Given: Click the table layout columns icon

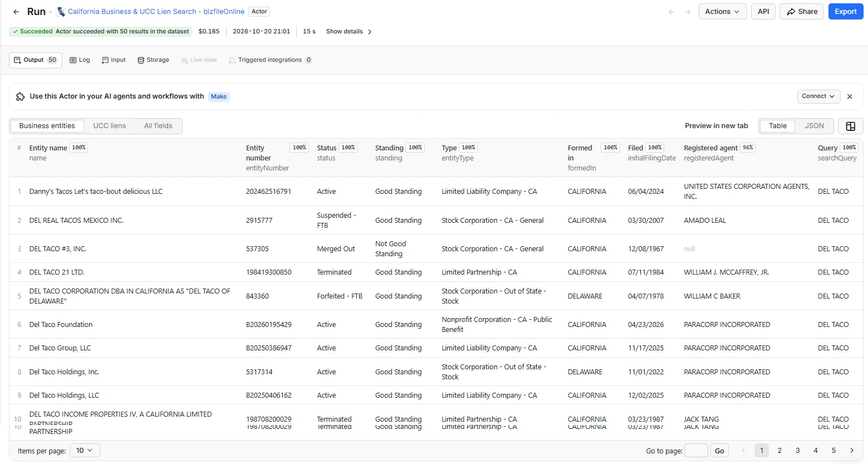Looking at the screenshot, I should (850, 126).
